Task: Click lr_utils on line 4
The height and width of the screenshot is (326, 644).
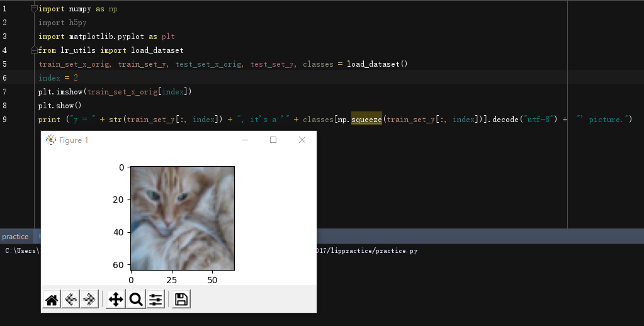Action: click(78, 50)
